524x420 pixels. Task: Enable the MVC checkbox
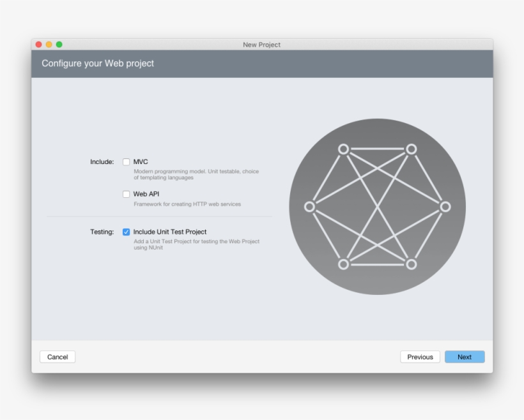click(125, 162)
